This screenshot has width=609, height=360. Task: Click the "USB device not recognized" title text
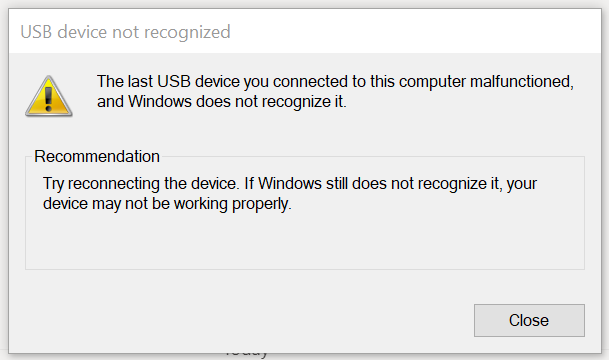tap(125, 32)
